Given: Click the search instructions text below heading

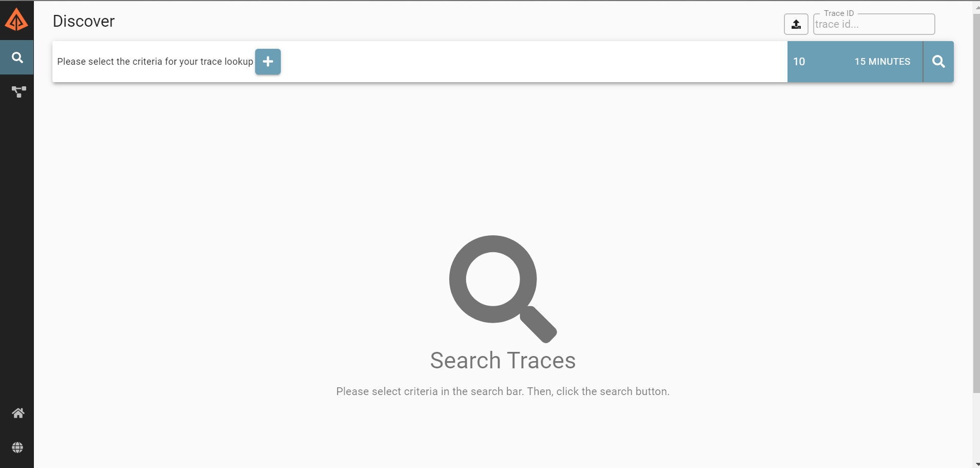Looking at the screenshot, I should (x=503, y=391).
